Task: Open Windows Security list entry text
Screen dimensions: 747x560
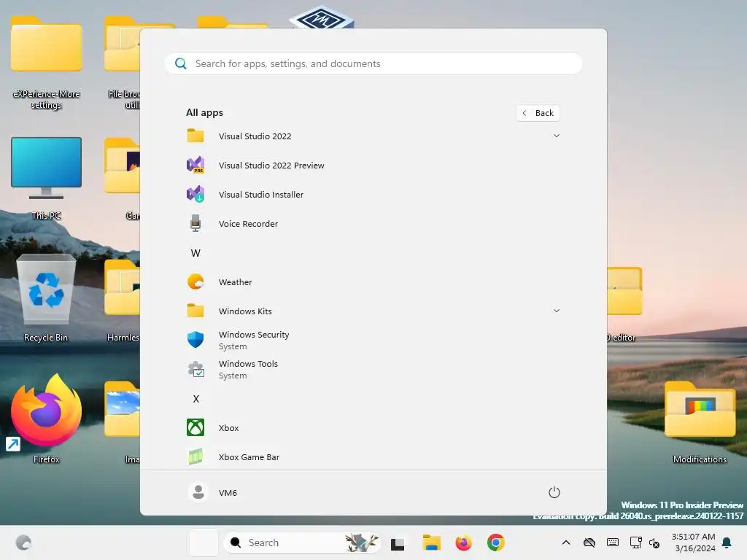Action: pos(254,334)
